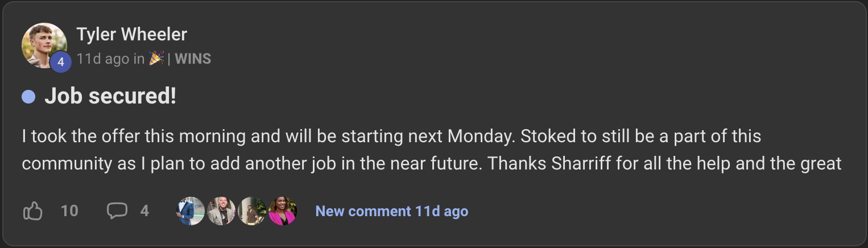Click the thumbs-up like icon
The image size is (868, 248).
click(32, 212)
